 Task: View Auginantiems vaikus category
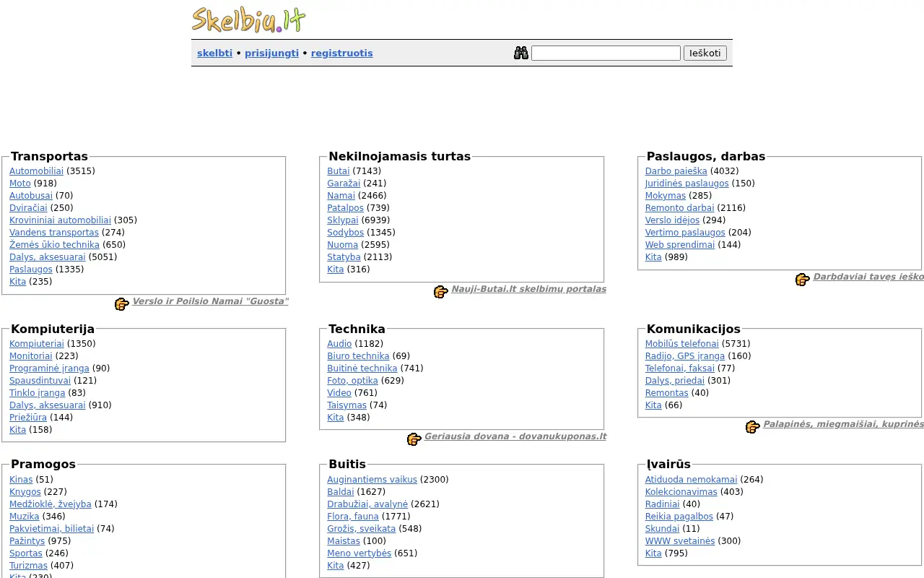[372, 480]
